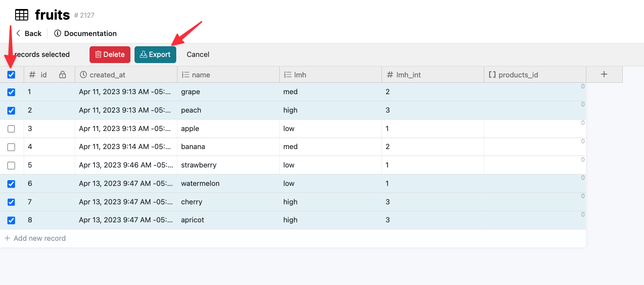644x285 pixels.
Task: Click the brackets icon beside products_id header
Action: tap(492, 75)
